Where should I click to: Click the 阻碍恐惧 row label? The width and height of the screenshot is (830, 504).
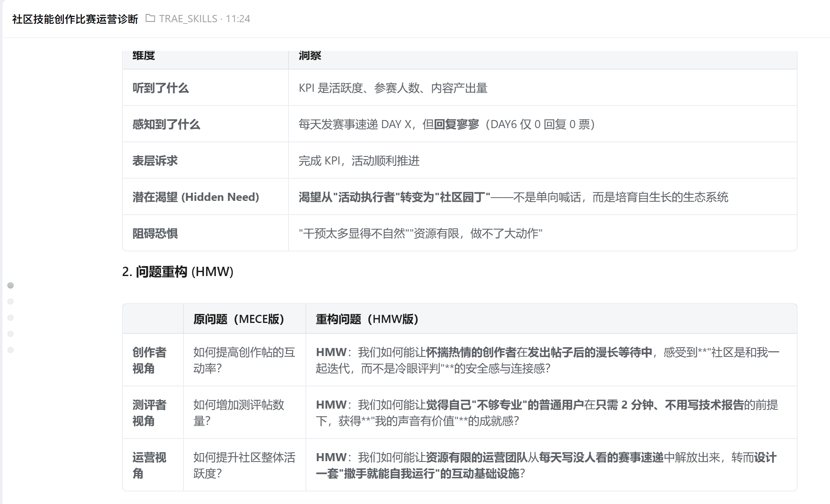point(155,233)
